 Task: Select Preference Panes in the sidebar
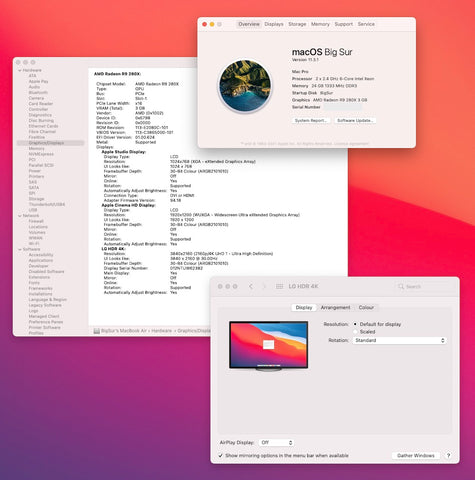[46, 322]
